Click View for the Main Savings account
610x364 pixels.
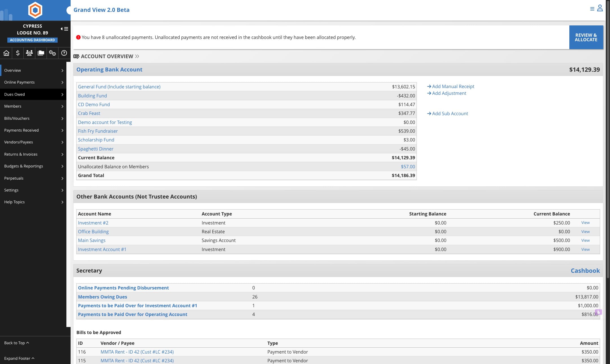[x=585, y=240]
